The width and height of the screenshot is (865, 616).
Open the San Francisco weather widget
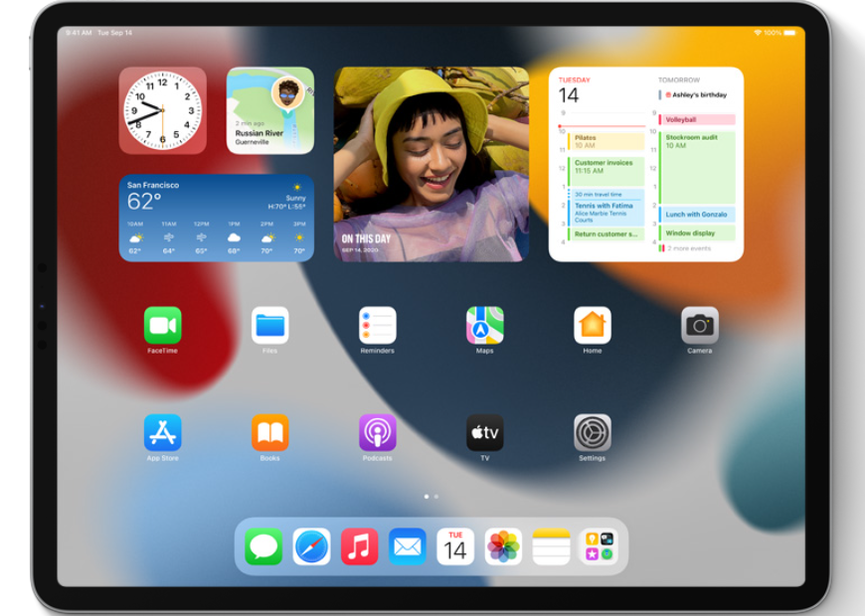point(217,218)
